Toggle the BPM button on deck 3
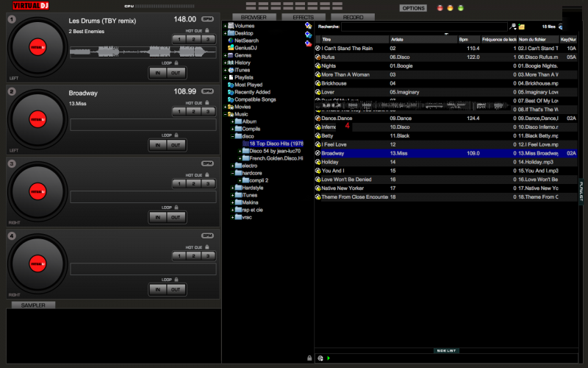This screenshot has width=588, height=368. (x=207, y=163)
